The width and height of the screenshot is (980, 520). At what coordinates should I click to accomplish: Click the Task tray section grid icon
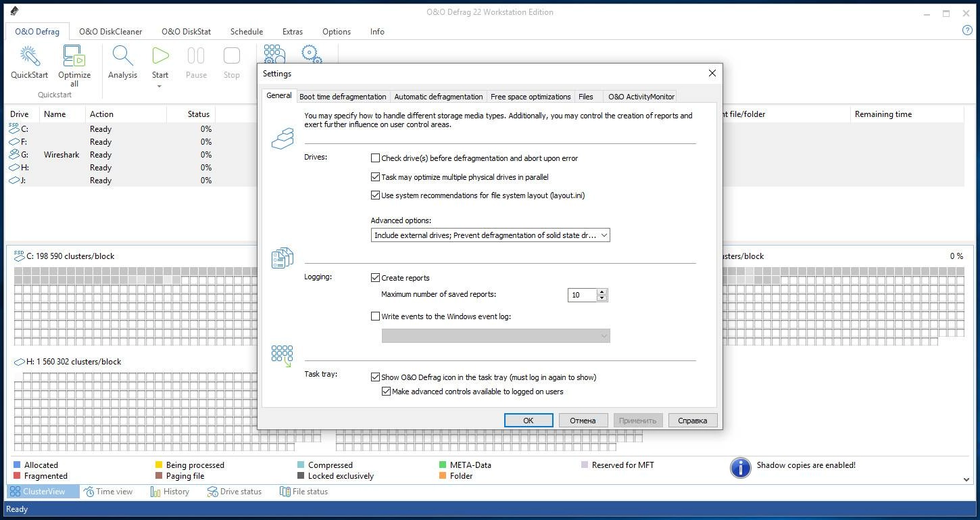[282, 356]
